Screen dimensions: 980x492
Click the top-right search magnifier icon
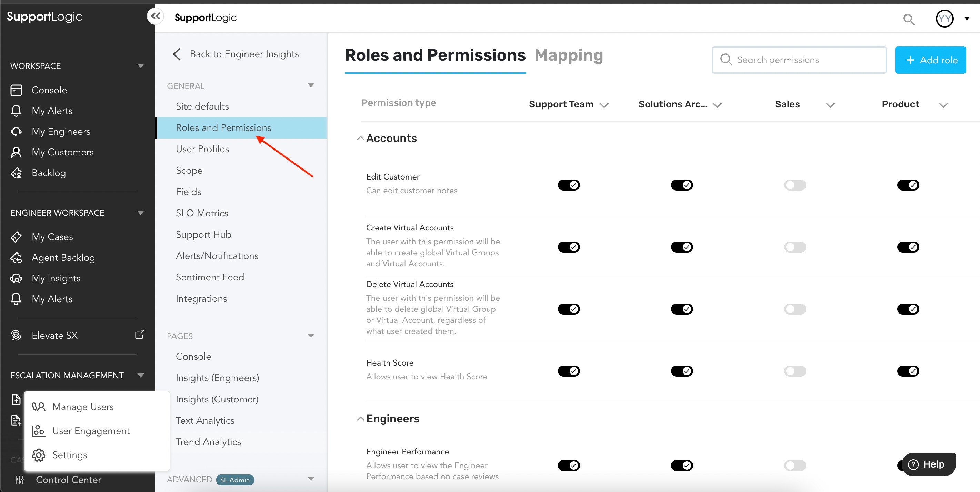point(909,19)
